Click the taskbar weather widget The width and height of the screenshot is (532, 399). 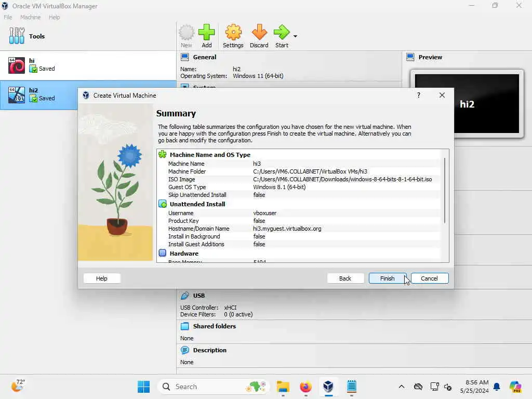pos(18,386)
